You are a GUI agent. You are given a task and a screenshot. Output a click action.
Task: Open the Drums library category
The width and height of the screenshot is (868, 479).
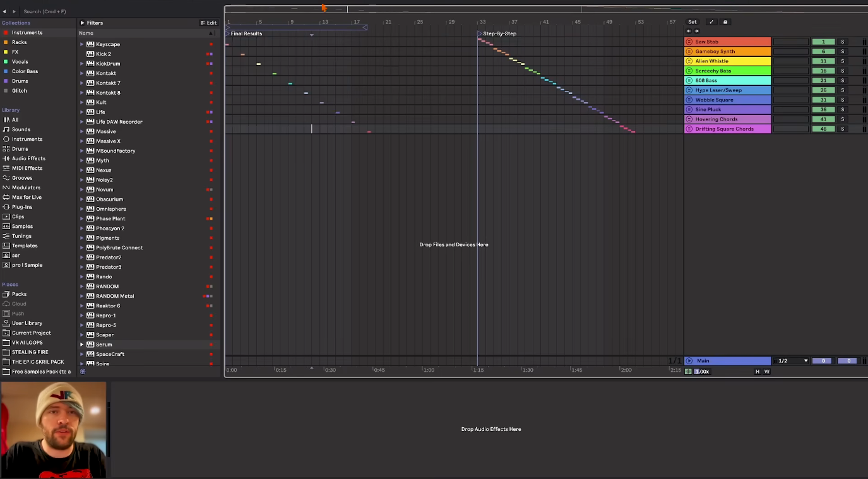[x=19, y=148]
